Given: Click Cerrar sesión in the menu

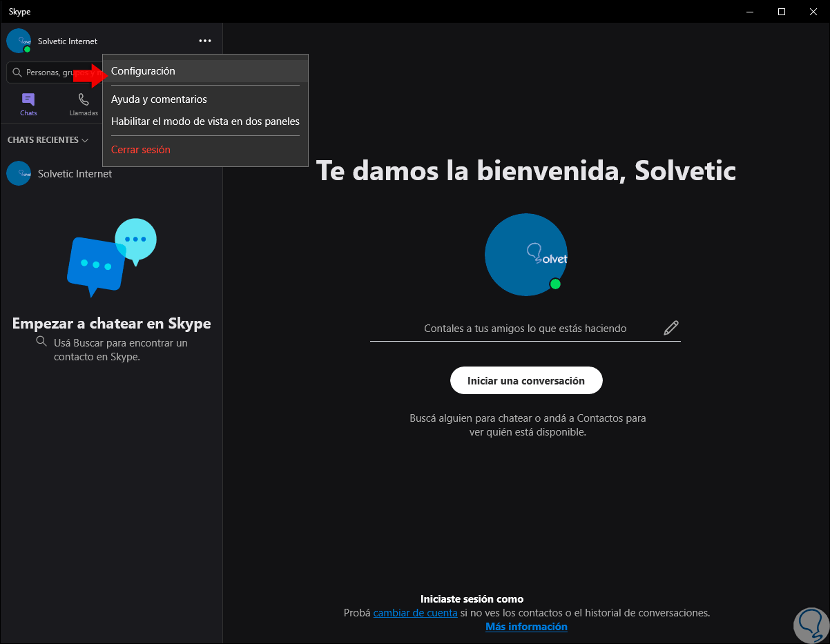Looking at the screenshot, I should (205, 150).
